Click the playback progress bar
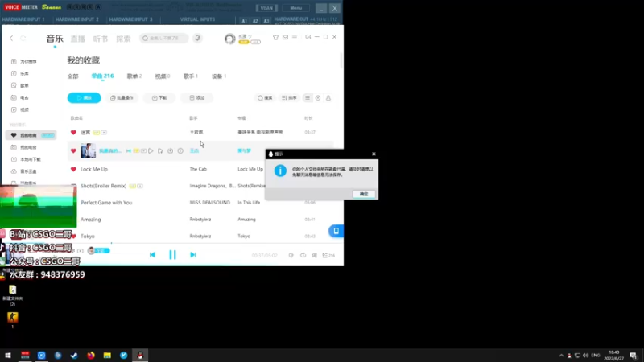This screenshot has height=362, width=644. pyautogui.click(x=172, y=244)
